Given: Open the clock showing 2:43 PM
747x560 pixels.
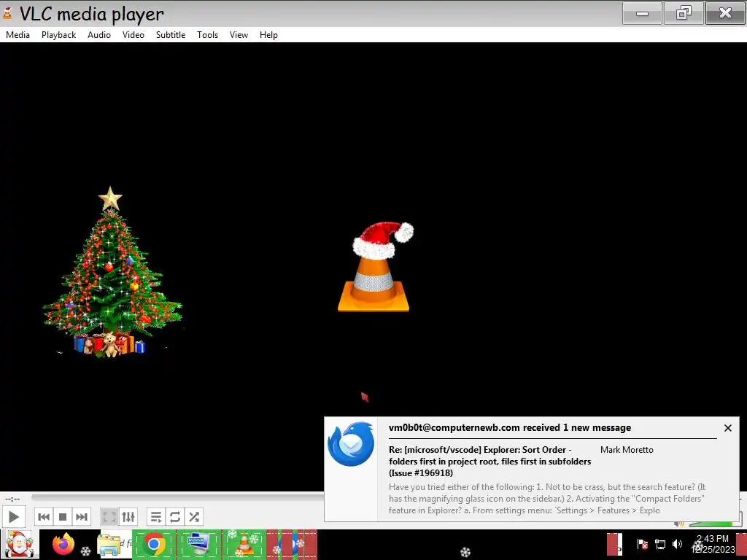Looking at the screenshot, I should click(x=713, y=544).
